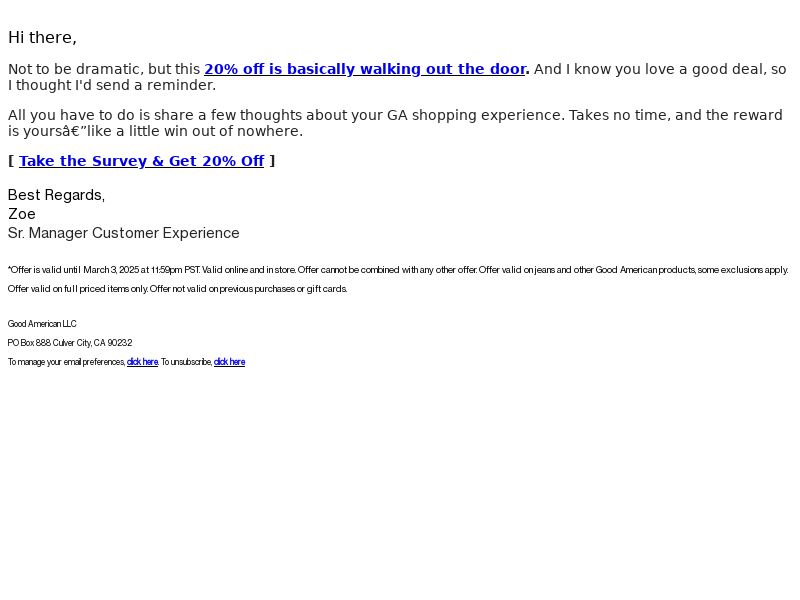
Task: Click the 'Not to be dramatic, but this' text
Action: pos(104,69)
